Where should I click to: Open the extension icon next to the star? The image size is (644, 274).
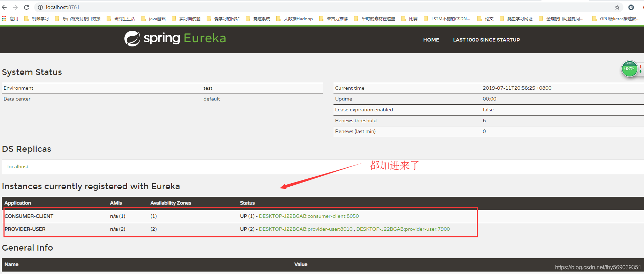[x=631, y=7]
